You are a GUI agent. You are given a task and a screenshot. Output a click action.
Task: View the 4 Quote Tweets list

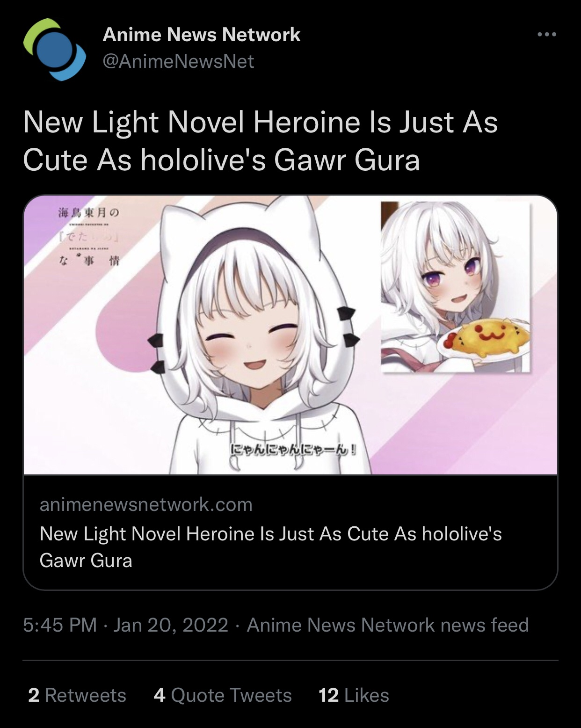click(222, 695)
